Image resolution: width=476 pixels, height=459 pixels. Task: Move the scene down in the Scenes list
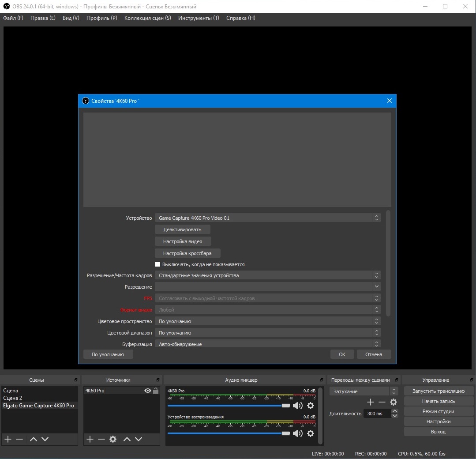tap(45, 439)
